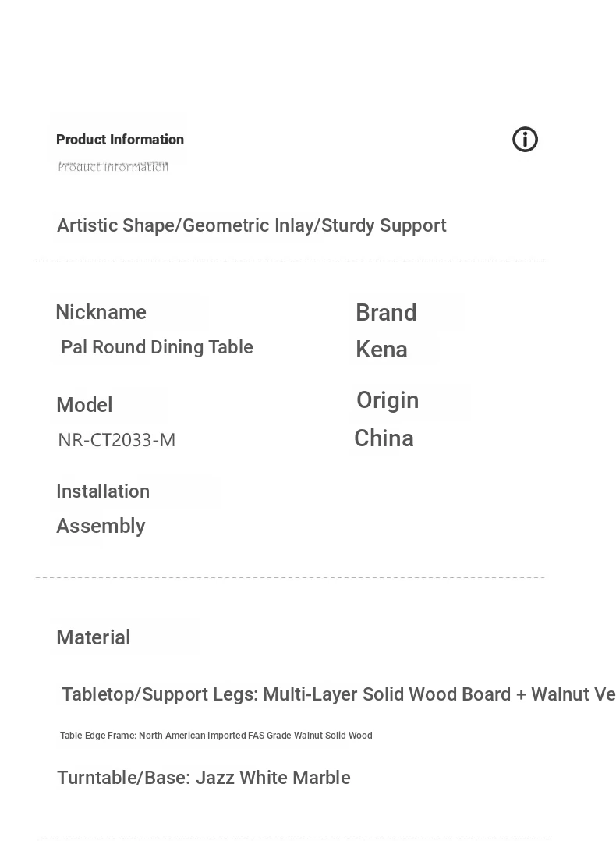Click the Tabletop/Support Legs material line
616x841 pixels.
click(x=338, y=694)
